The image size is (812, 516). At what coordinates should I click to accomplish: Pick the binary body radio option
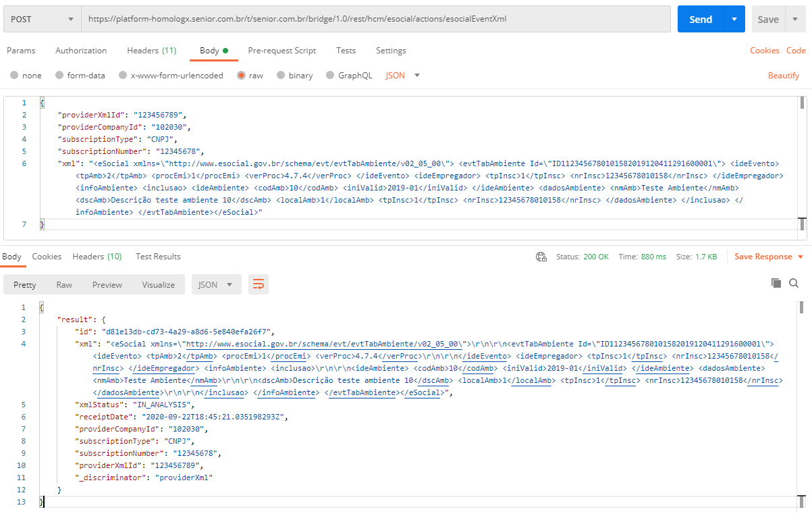pos(281,76)
